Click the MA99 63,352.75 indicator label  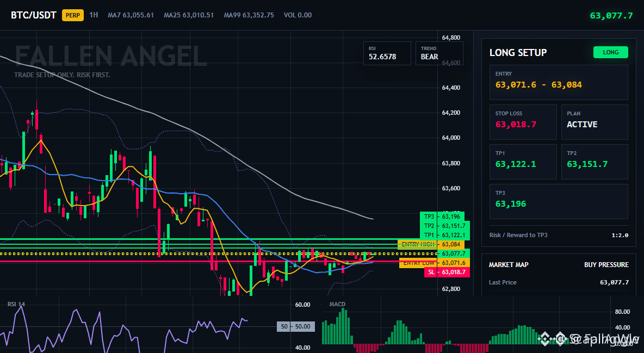pyautogui.click(x=249, y=15)
